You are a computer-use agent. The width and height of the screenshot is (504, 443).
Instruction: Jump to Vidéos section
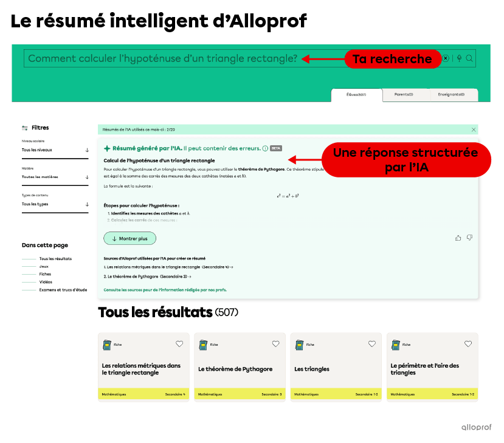point(46,282)
